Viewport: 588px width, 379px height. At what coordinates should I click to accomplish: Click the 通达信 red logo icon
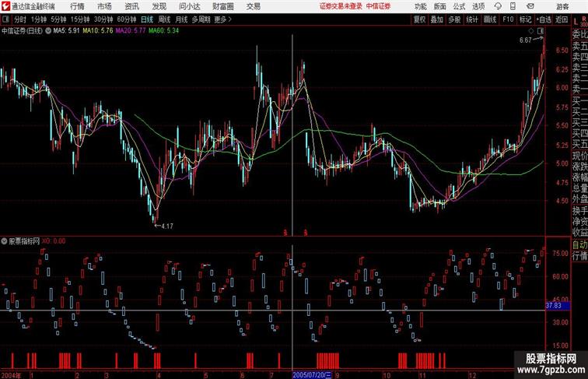click(5, 6)
